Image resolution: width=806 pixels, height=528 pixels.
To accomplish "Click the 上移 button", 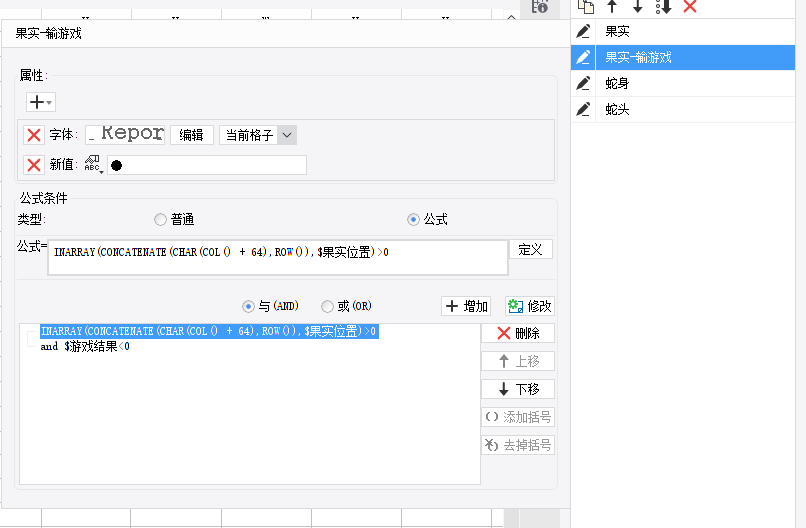I will pyautogui.click(x=518, y=361).
